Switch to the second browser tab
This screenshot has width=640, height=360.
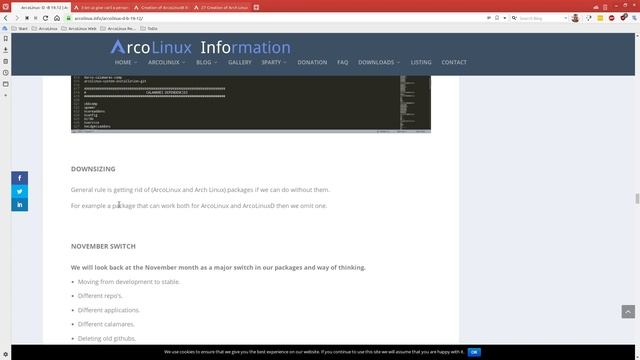click(x=101, y=7)
